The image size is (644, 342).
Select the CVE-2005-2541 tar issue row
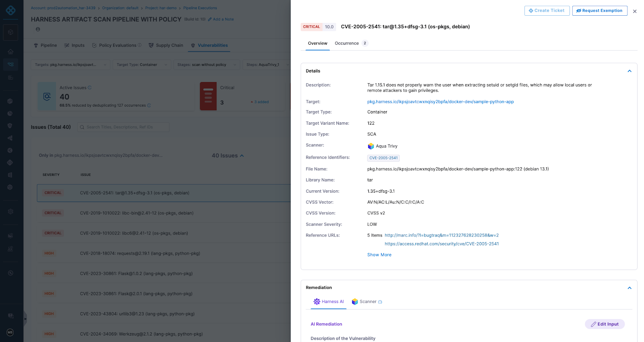coord(164,193)
